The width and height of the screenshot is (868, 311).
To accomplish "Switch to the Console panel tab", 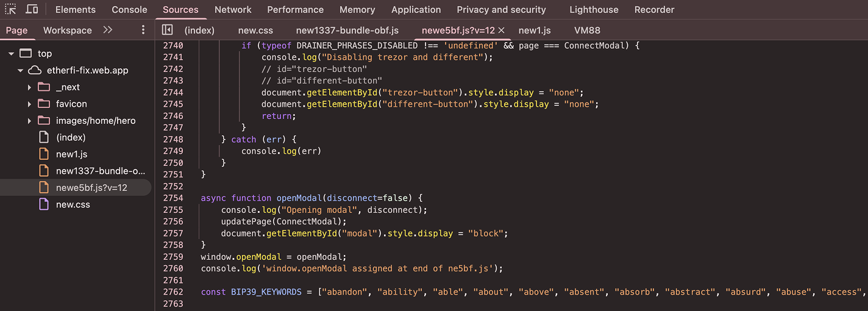I will coord(129,10).
